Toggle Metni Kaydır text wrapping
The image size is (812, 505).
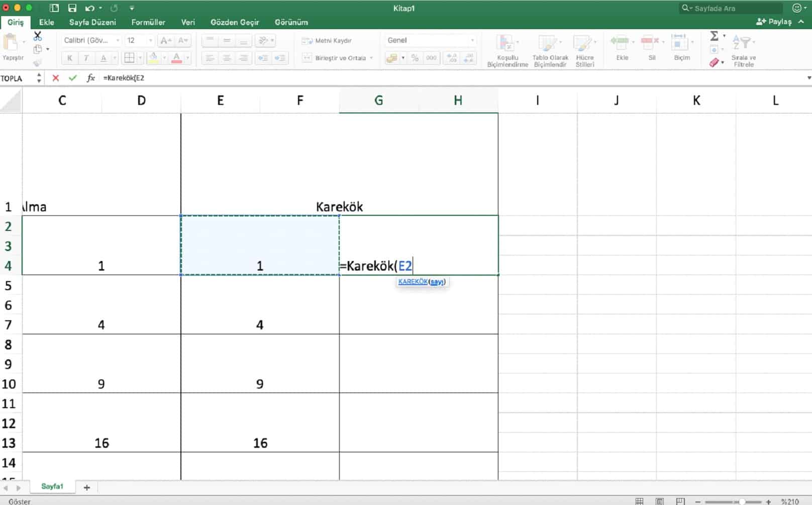point(327,41)
